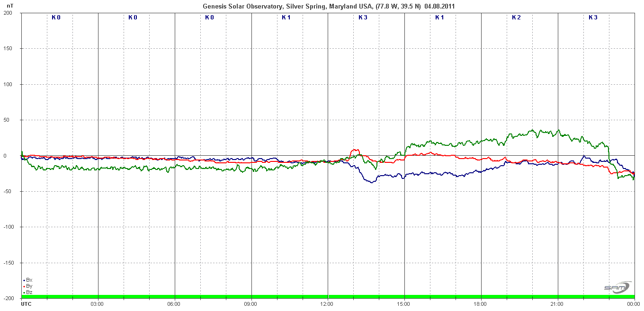The height and width of the screenshot is (311, 644).
Task: Select the 06:00 tick label
Action: coord(174,304)
